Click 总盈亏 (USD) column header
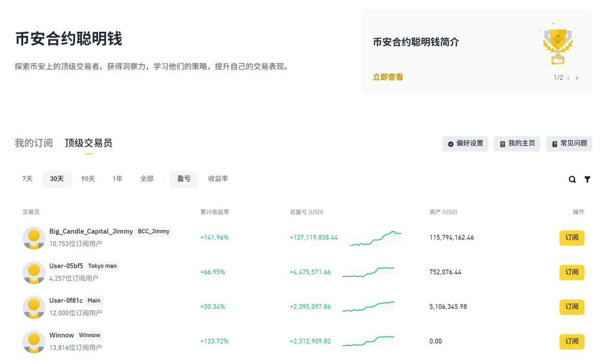The height and width of the screenshot is (364, 616). (306, 212)
